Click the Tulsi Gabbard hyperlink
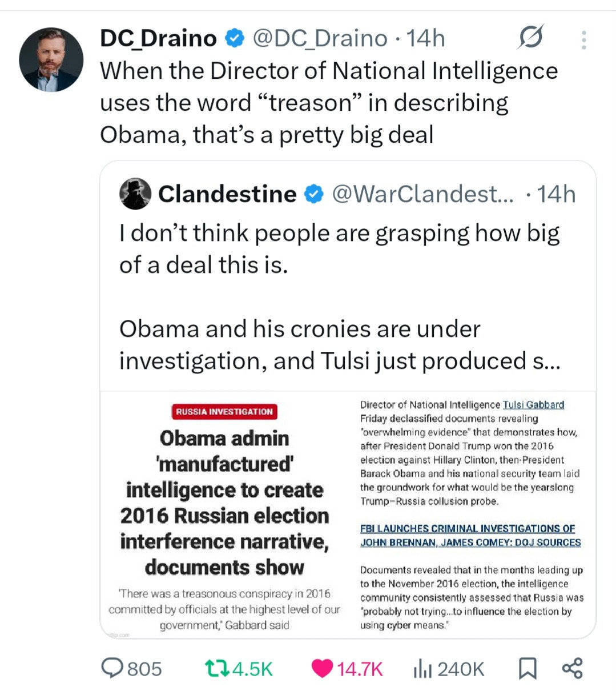This screenshot has width=616, height=695. (533, 405)
